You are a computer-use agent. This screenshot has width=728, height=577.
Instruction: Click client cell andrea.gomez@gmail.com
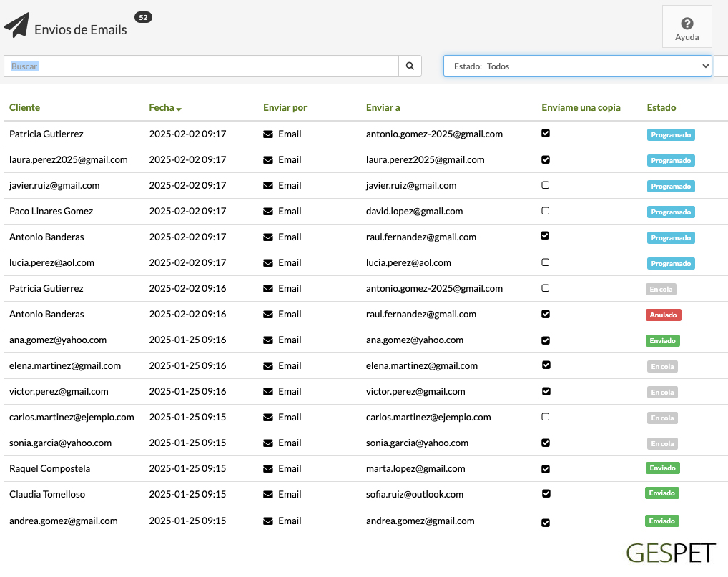pyautogui.click(x=64, y=521)
